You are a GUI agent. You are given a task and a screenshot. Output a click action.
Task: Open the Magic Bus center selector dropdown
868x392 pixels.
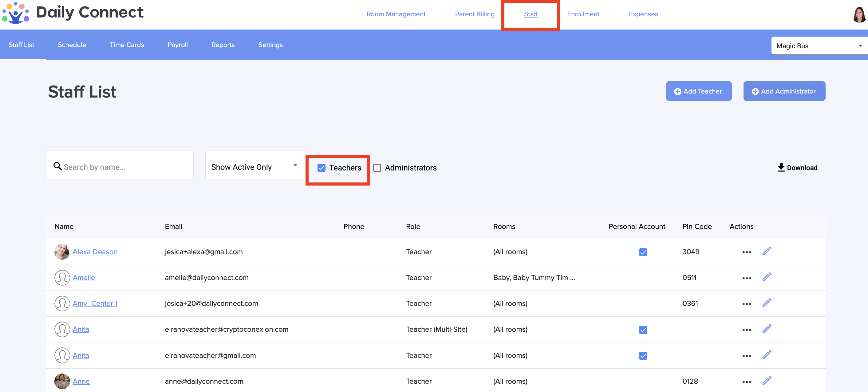[819, 46]
